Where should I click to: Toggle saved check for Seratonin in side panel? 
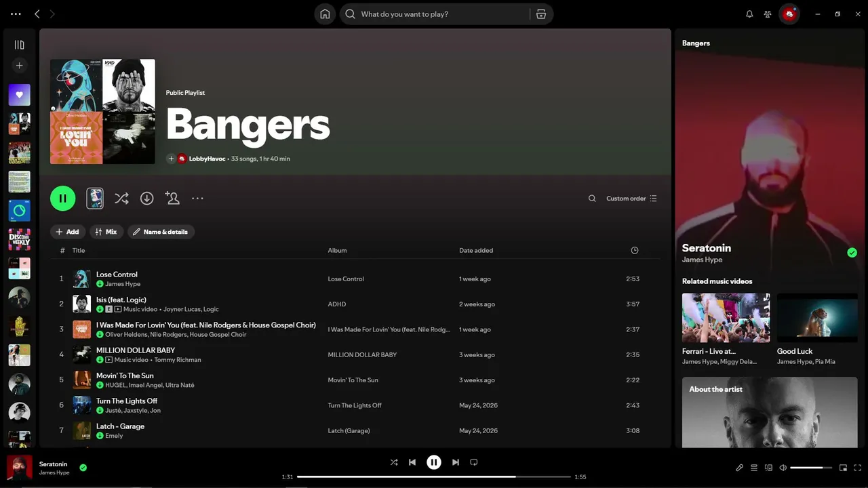pyautogui.click(x=852, y=253)
